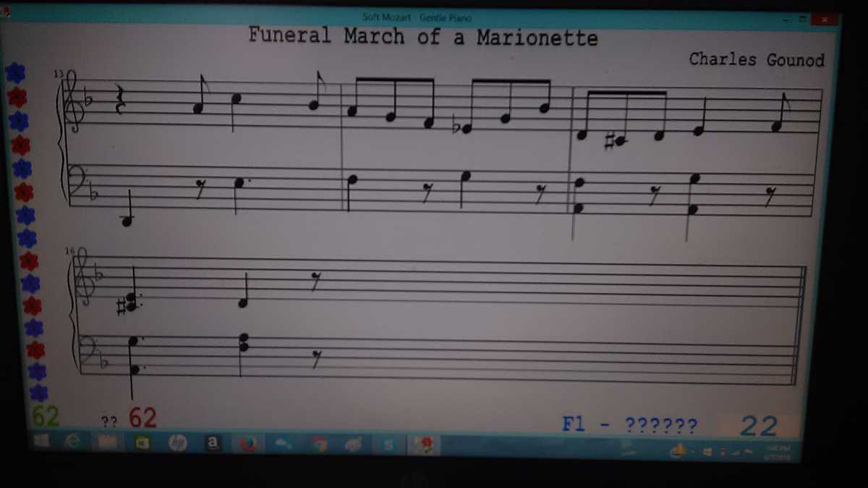Open File Explorer on the taskbar
Viewport: 868px width, 488px height.
[108, 442]
